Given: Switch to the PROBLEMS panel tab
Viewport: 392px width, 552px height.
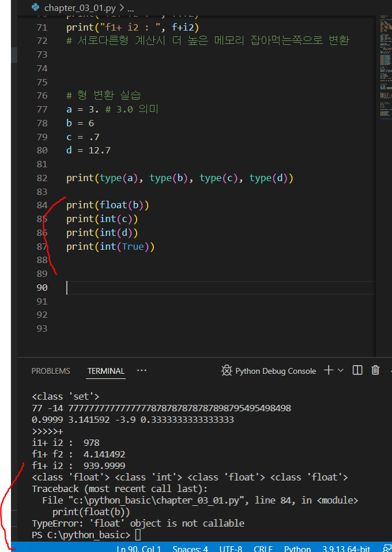Looking at the screenshot, I should [x=51, y=371].
